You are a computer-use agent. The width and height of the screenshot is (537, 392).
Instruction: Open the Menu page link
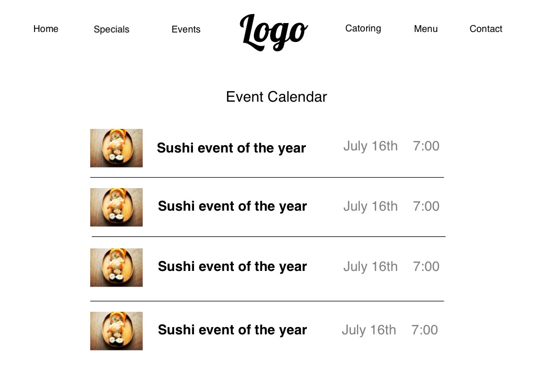(x=425, y=29)
